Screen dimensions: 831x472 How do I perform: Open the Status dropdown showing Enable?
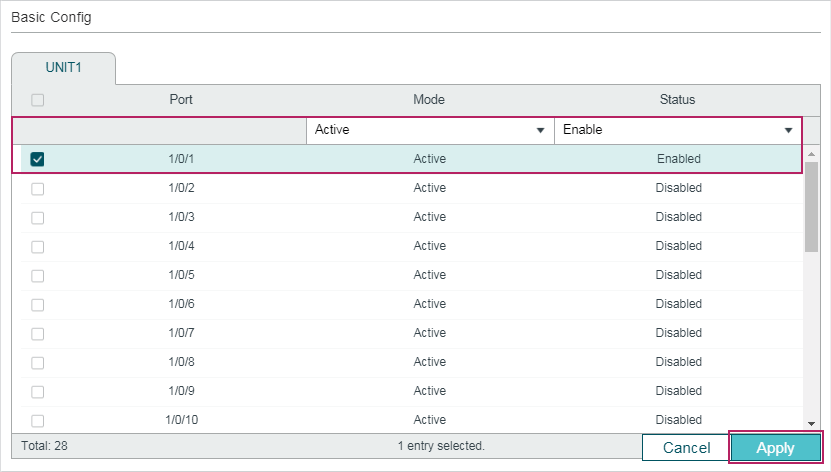pos(678,130)
